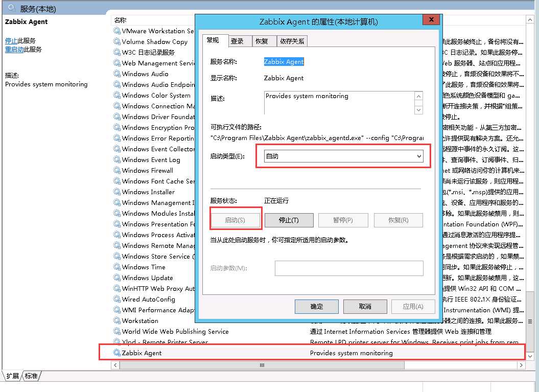Screen dimensions: 539x392
Task: Select the Windows Firewall service row
Action: 154,170
